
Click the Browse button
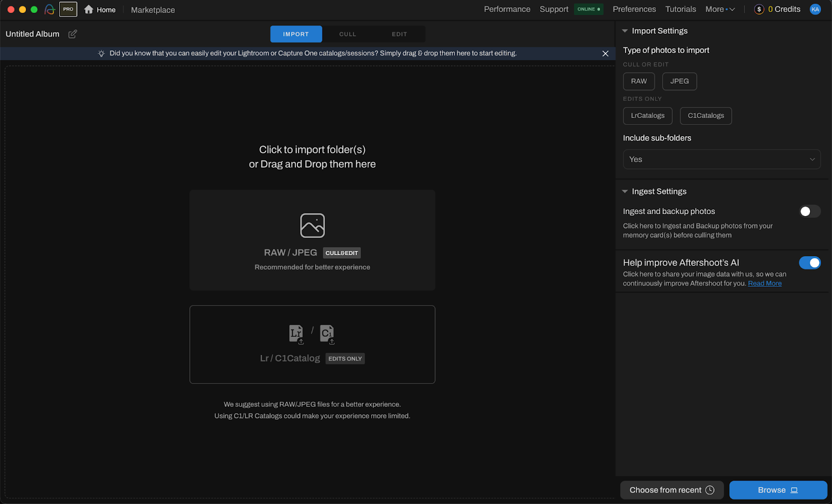[777, 490]
